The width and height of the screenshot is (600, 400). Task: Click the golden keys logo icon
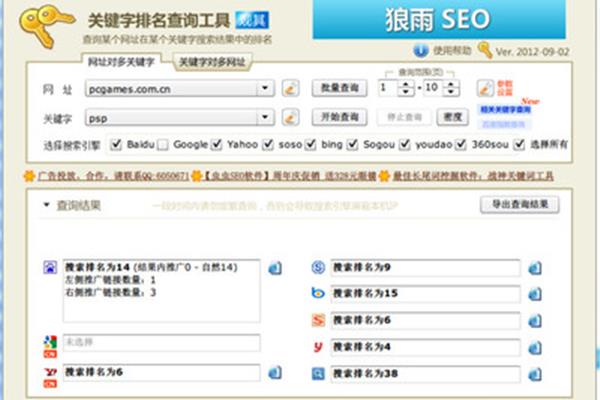pos(46,26)
